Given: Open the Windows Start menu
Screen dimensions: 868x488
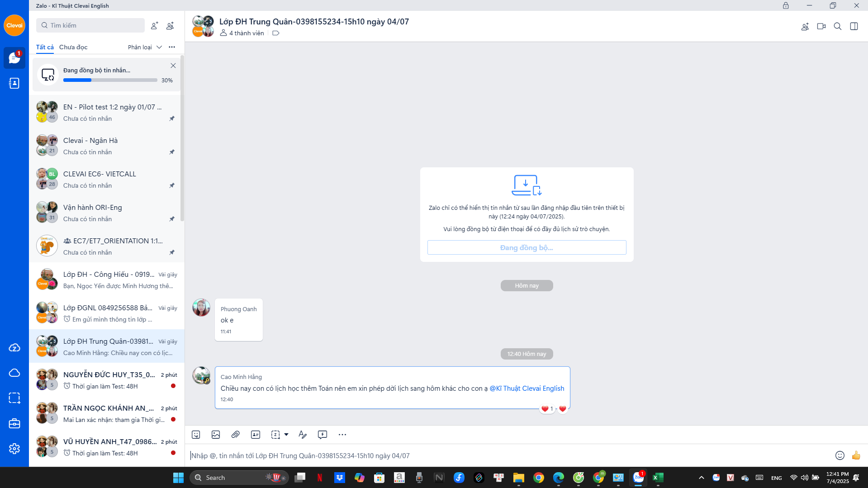Looking at the screenshot, I should click(x=179, y=478).
